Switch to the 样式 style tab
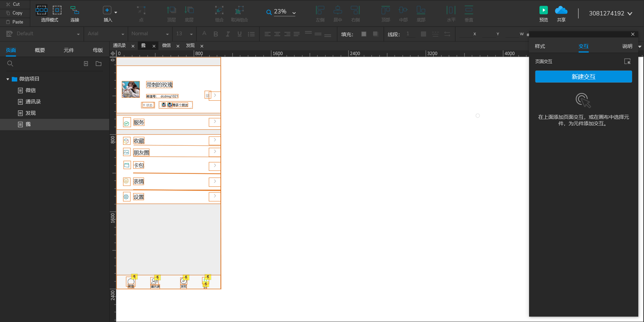 (540, 46)
